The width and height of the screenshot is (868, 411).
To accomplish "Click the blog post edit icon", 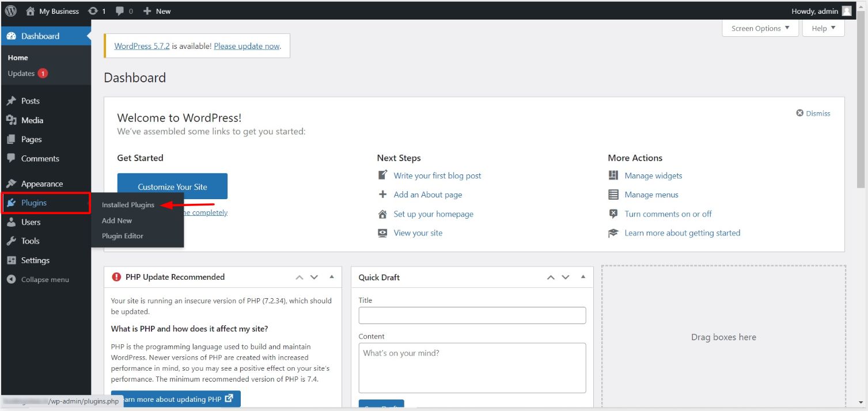I will pyautogui.click(x=382, y=175).
